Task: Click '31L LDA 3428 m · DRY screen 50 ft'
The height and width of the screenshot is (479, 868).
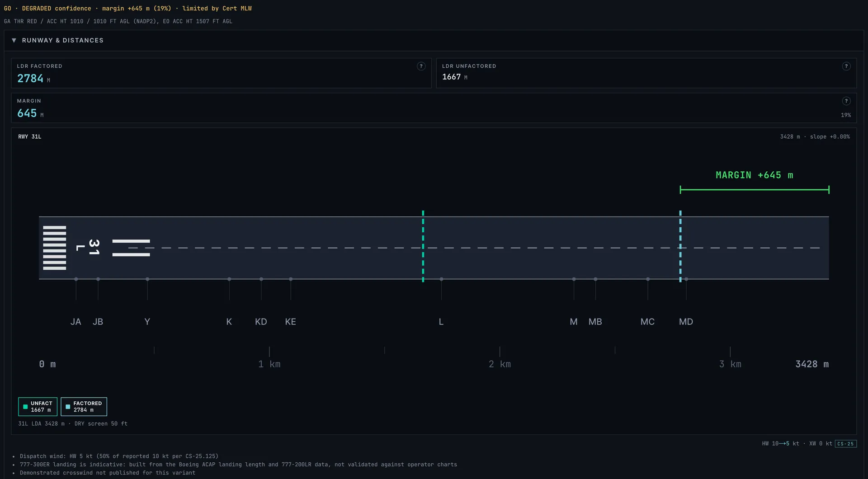Action: [x=73, y=424]
